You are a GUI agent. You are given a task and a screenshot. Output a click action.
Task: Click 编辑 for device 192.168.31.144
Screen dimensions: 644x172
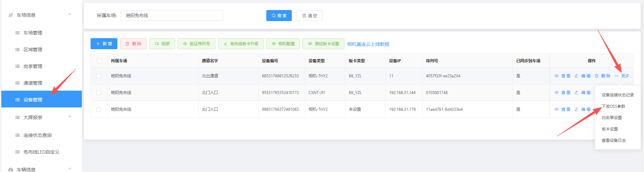point(583,93)
